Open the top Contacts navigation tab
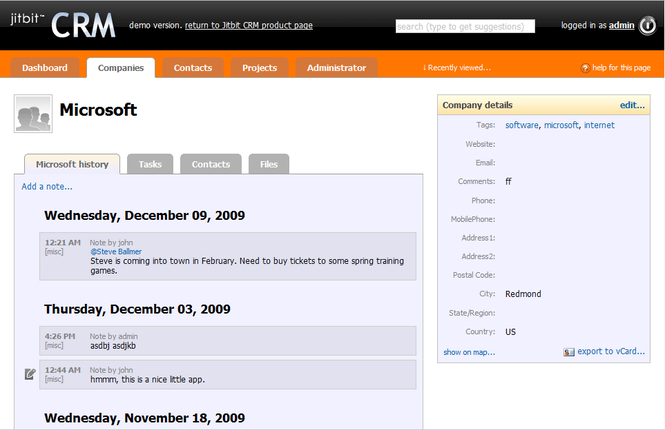The height and width of the screenshot is (430, 665). (x=193, y=68)
